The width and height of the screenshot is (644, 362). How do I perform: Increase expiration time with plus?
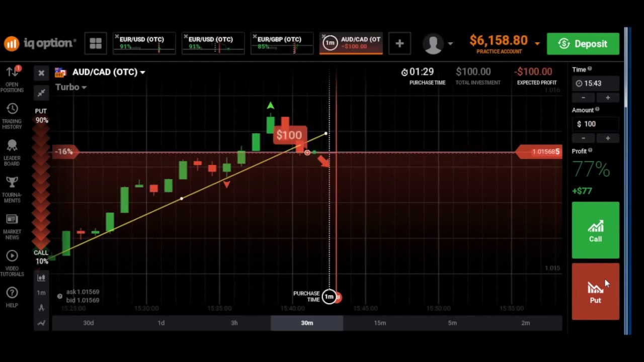click(608, 98)
